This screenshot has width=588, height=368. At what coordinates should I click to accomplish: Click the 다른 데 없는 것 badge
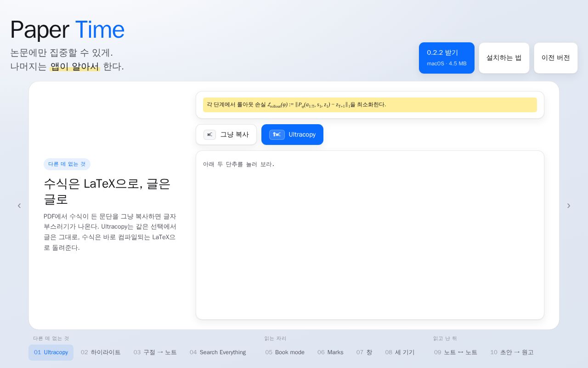[x=67, y=164]
